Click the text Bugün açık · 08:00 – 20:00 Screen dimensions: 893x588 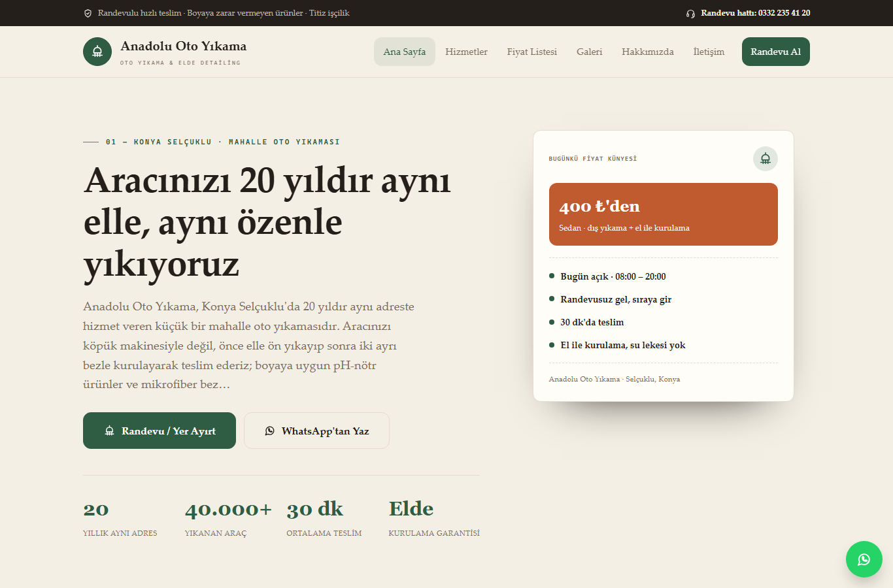pyautogui.click(x=613, y=276)
